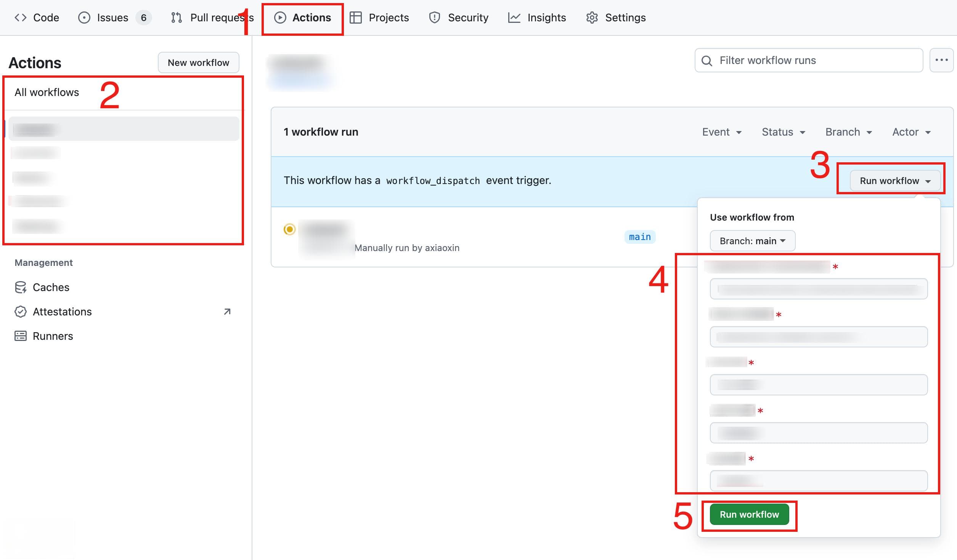Click the Attestations external-link arrow icon

(227, 312)
